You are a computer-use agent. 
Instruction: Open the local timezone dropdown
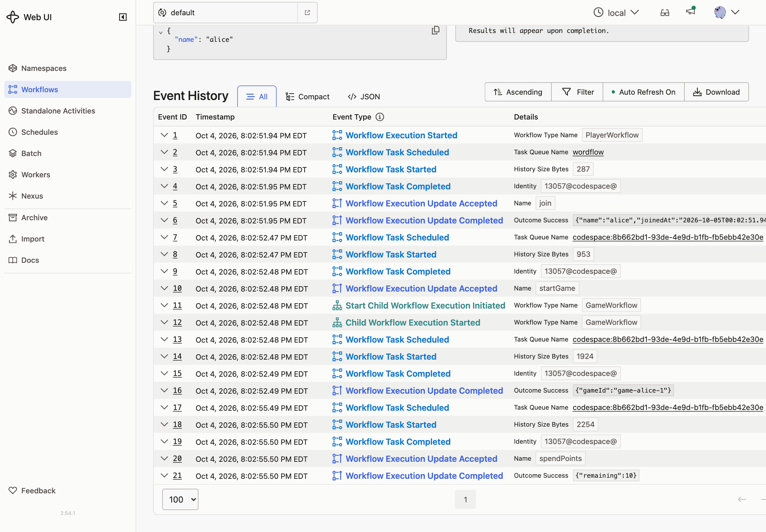point(616,13)
